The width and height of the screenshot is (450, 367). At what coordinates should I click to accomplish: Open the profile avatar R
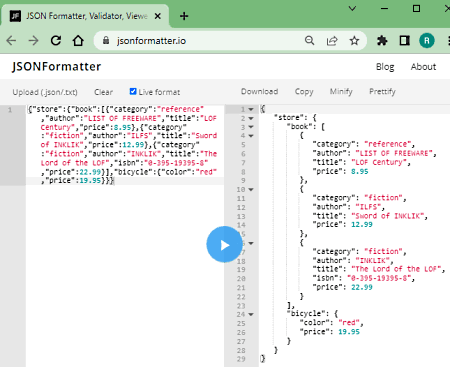click(x=427, y=41)
